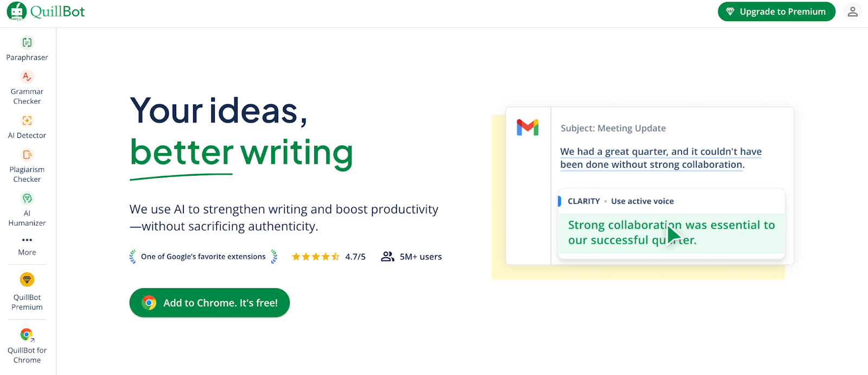Select the AI Detector icon
868x375 pixels.
[27, 120]
